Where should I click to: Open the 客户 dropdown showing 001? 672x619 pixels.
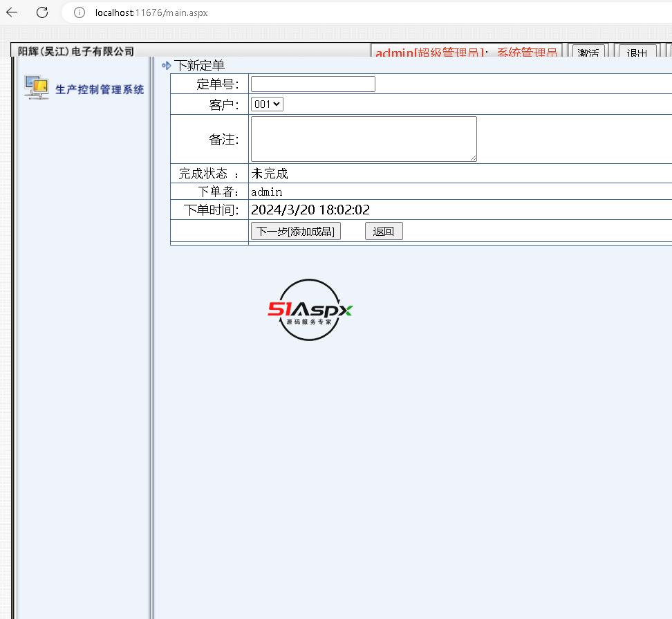point(267,104)
